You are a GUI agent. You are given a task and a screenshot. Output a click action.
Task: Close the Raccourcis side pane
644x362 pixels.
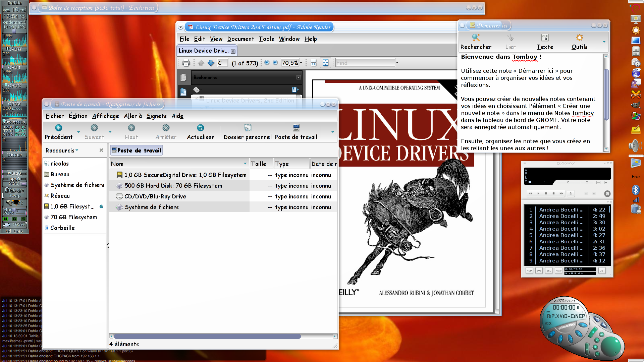click(101, 150)
